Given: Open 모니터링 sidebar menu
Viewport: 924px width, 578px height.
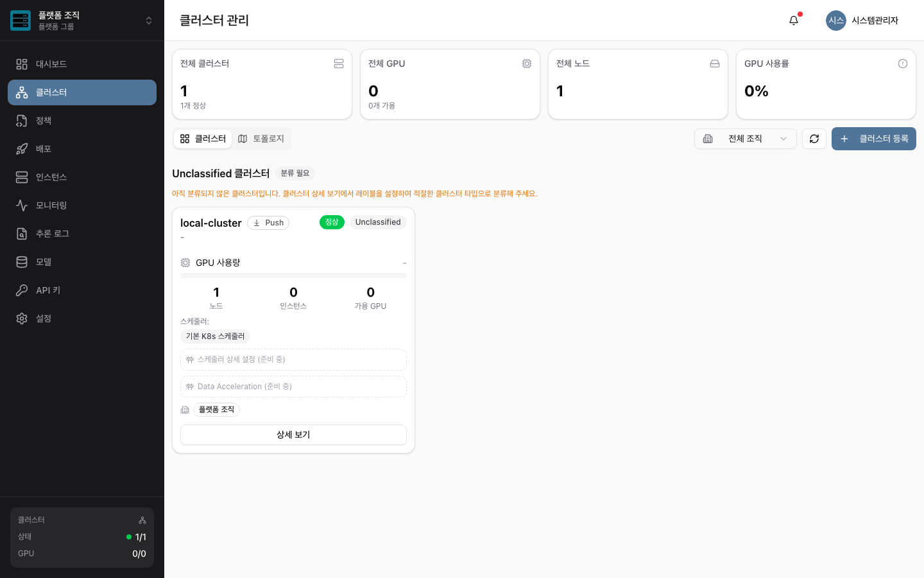Looking at the screenshot, I should 82,206.
